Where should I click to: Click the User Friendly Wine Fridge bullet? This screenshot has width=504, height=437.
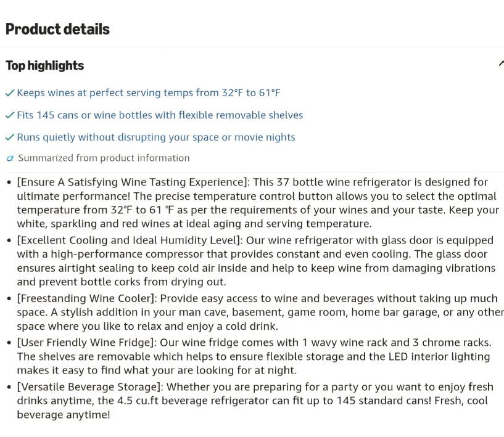[x=254, y=356]
